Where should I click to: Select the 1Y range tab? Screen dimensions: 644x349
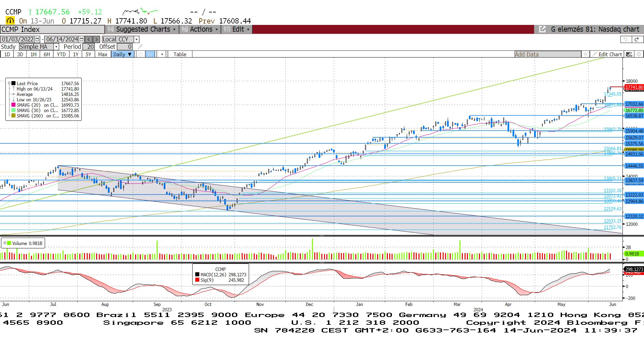(76, 54)
